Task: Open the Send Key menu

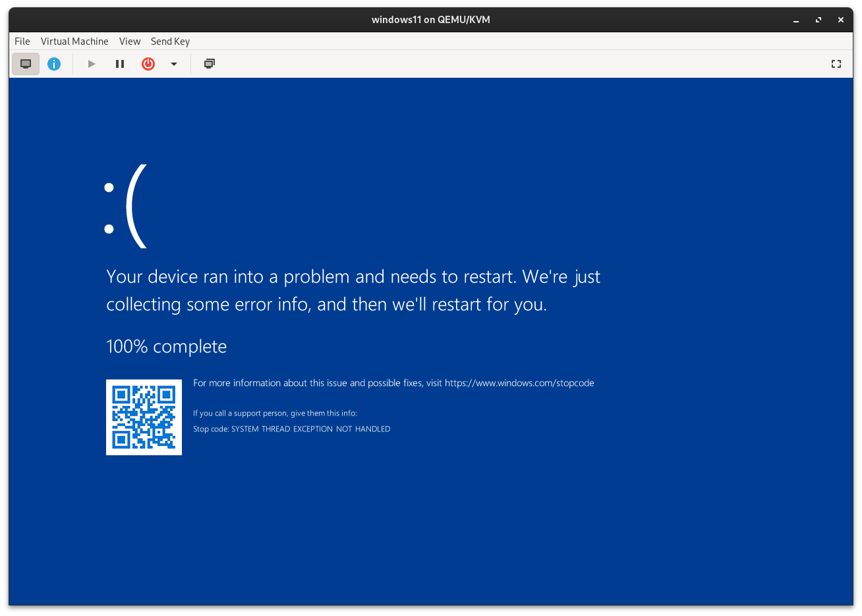Action: tap(170, 41)
